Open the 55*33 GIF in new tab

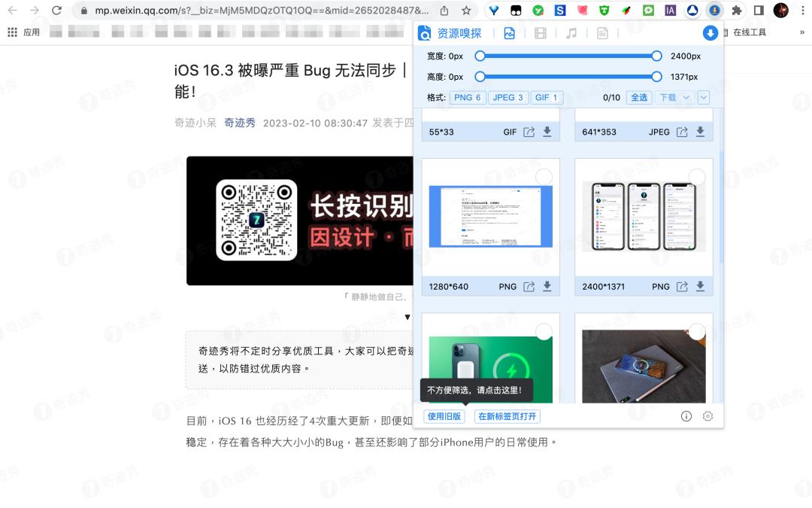(529, 132)
